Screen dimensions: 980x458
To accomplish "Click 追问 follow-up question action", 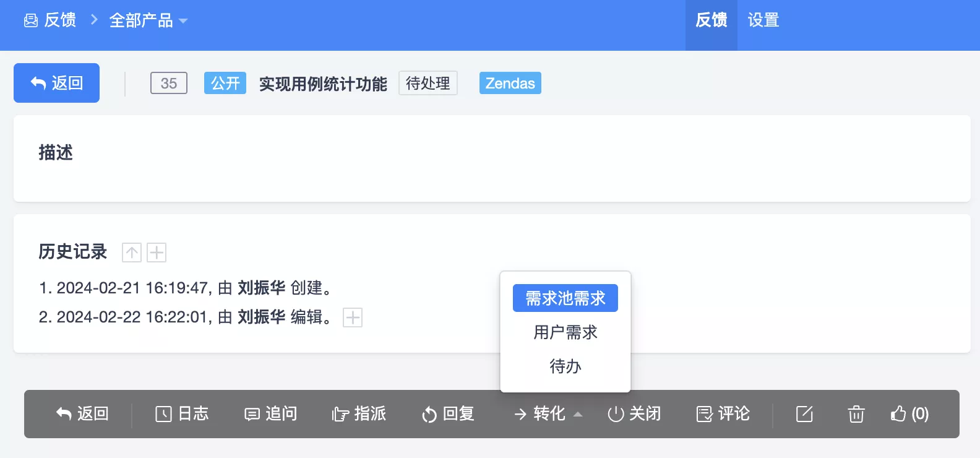I will (270, 414).
